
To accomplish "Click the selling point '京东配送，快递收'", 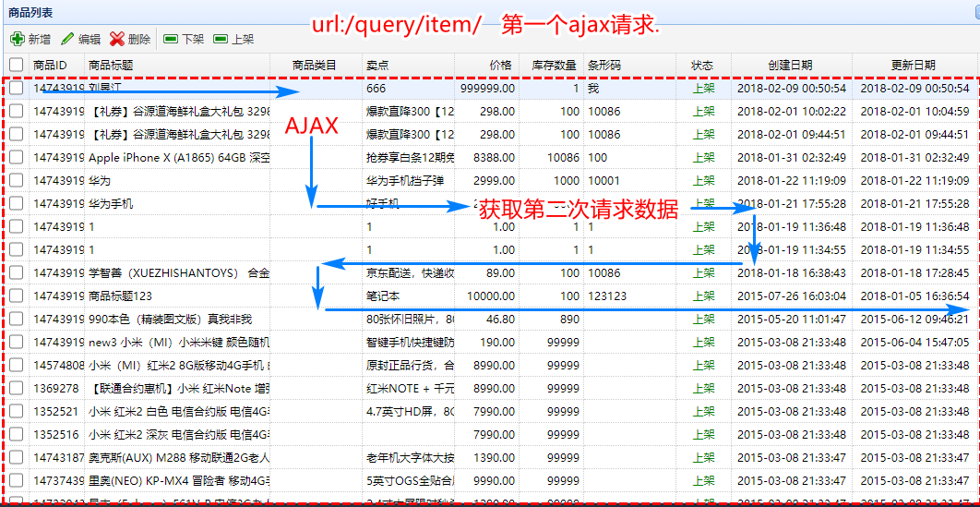I will tap(410, 273).
